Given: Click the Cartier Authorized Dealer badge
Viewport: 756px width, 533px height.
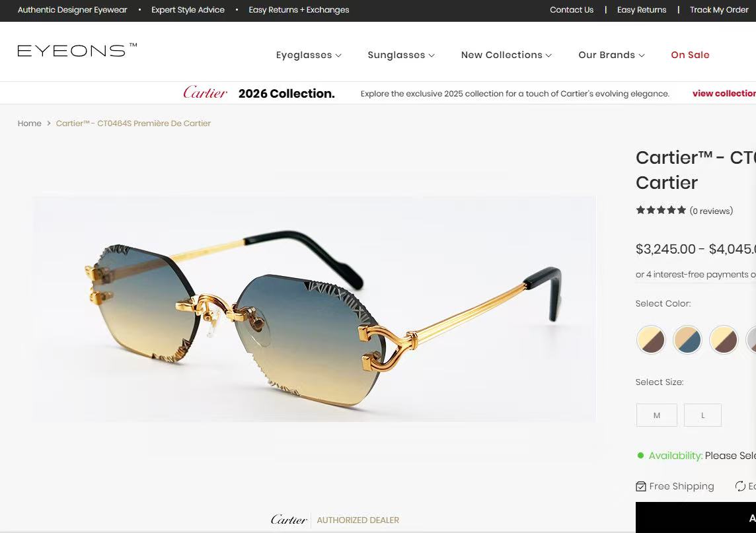Looking at the screenshot, I should [334, 520].
